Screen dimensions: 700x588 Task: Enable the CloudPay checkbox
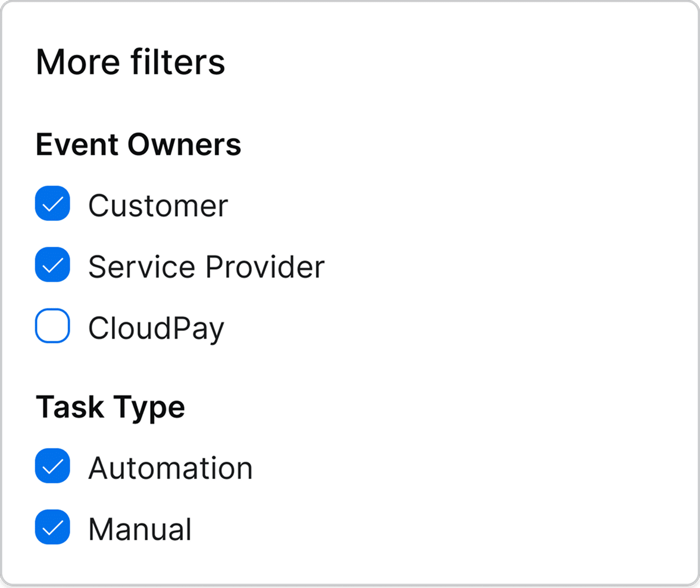tap(52, 326)
